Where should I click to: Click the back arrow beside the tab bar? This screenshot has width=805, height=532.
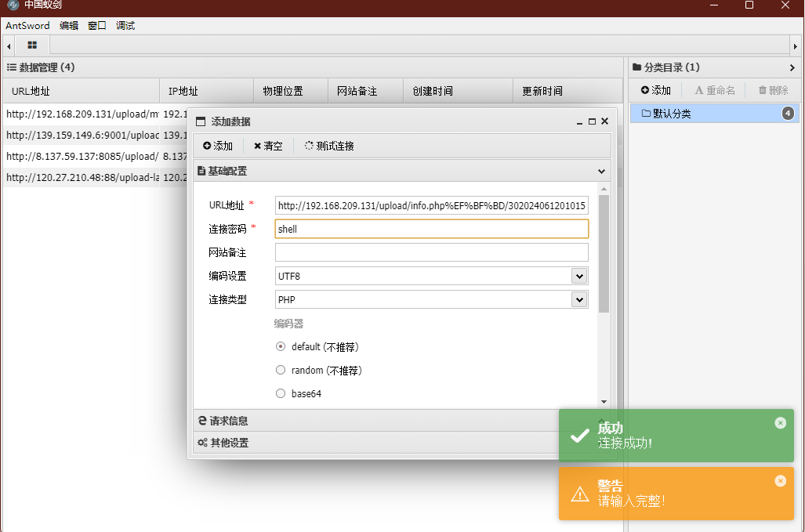7,45
